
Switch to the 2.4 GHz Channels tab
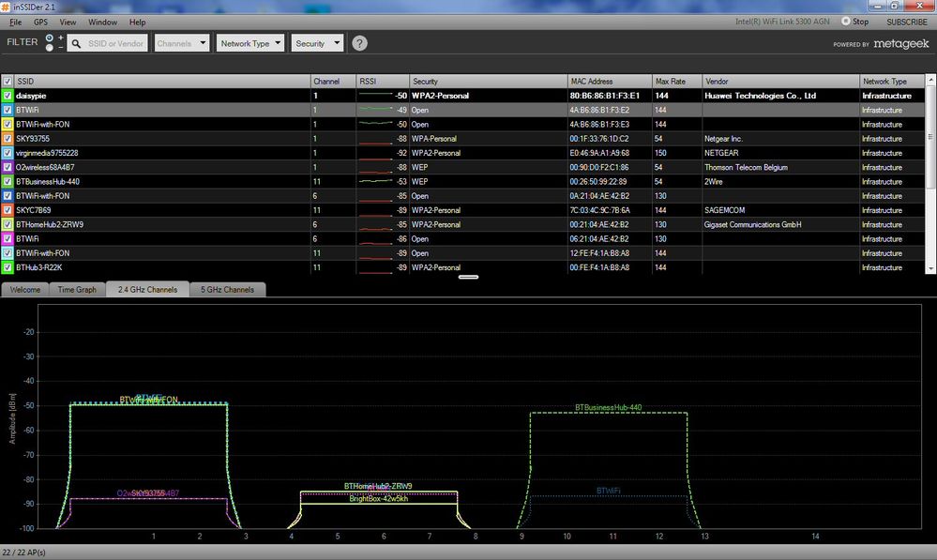coord(147,289)
